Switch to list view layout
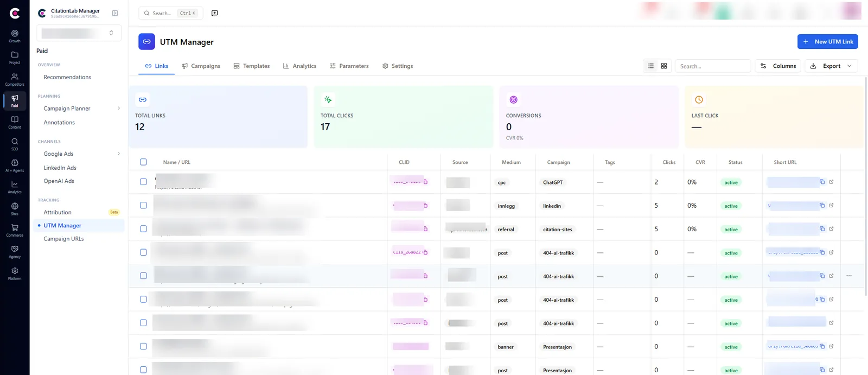Viewport: 868px width, 375px height. [x=650, y=66]
